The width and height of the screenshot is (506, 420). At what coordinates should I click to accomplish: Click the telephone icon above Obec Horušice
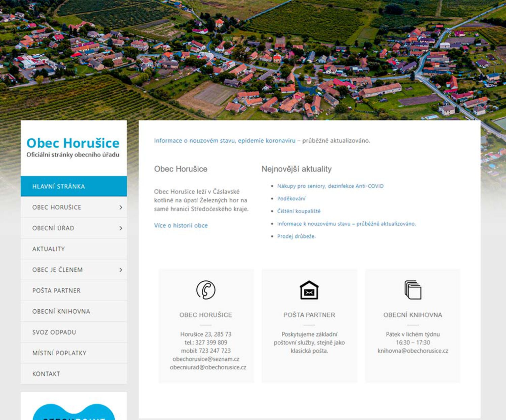[x=206, y=290]
